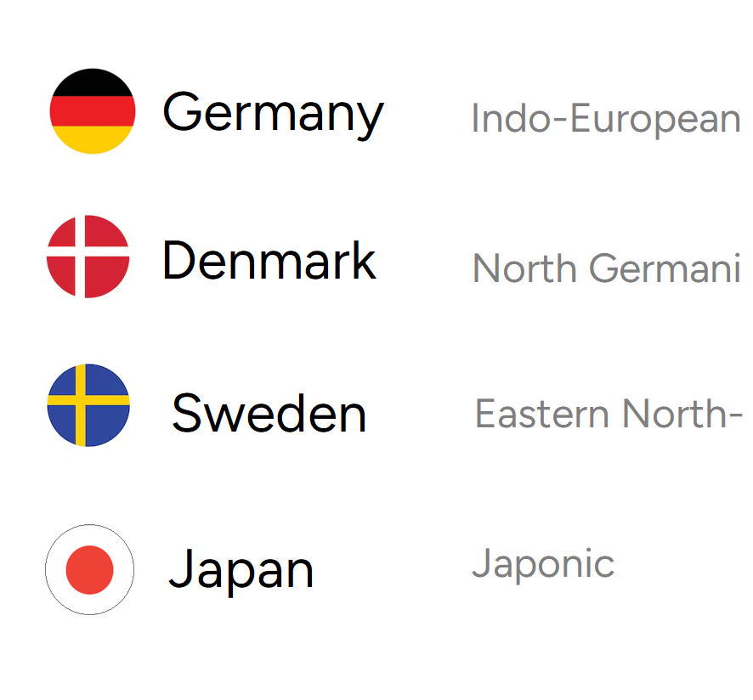Click the Japonic language family label
753x700 pixels.
point(543,563)
